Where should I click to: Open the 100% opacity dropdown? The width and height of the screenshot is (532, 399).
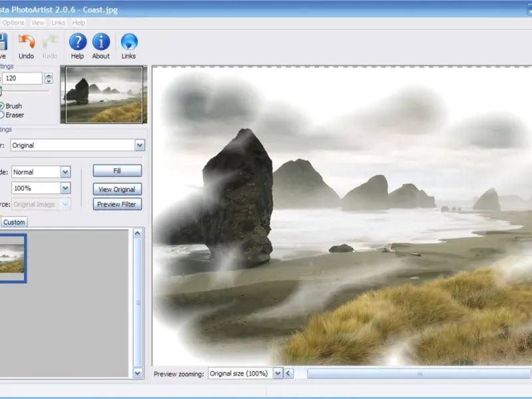pos(65,188)
